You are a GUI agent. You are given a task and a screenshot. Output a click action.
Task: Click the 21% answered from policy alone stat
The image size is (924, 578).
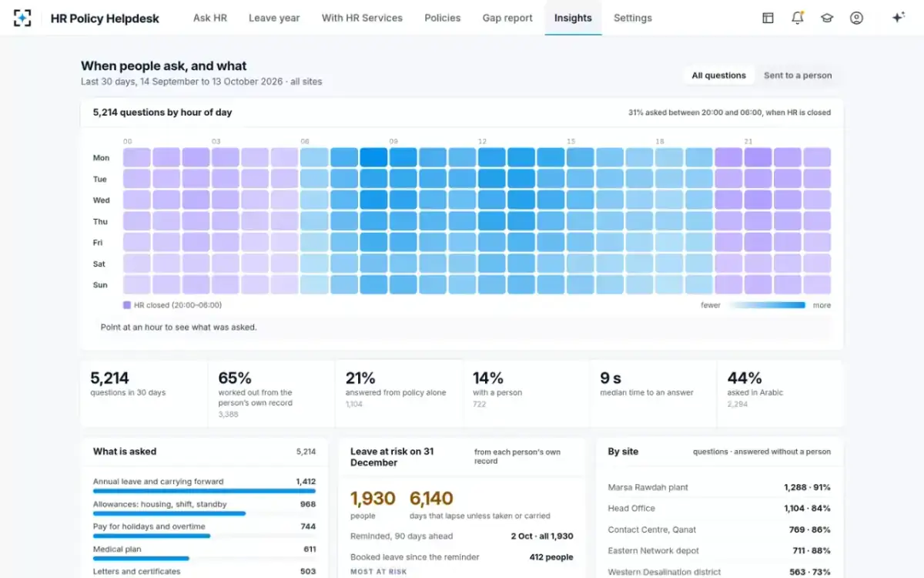(399, 393)
